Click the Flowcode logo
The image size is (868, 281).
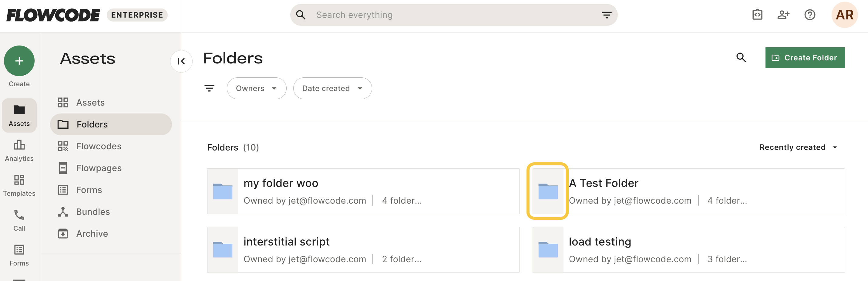pos(53,15)
